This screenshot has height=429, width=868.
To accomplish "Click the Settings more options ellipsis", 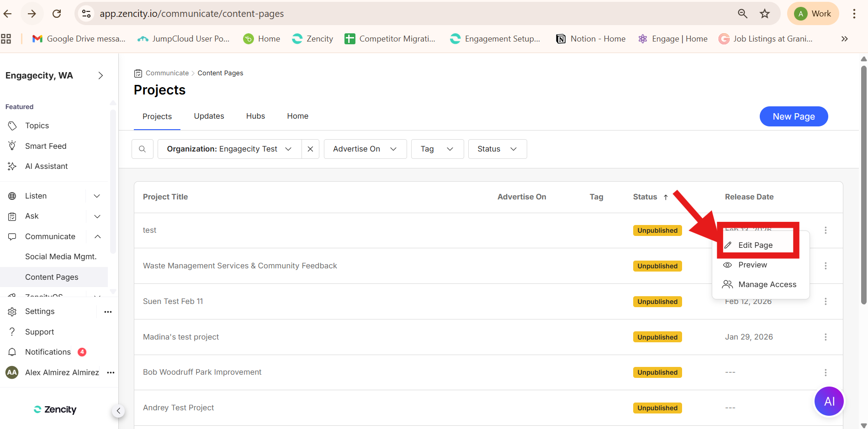I will (108, 312).
